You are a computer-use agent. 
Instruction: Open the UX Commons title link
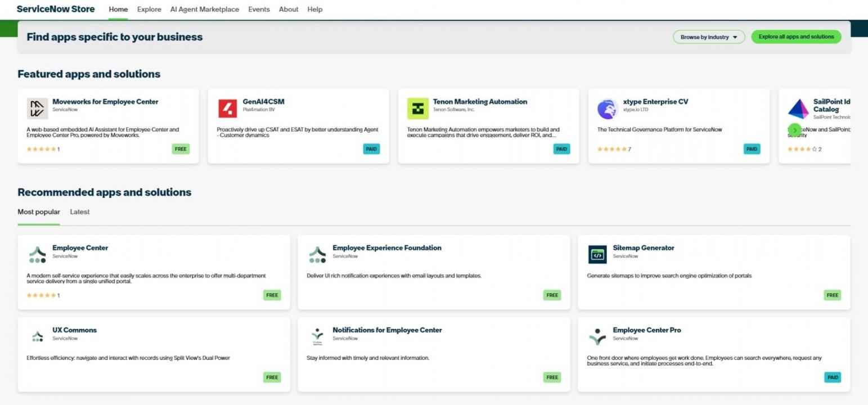[x=74, y=330]
